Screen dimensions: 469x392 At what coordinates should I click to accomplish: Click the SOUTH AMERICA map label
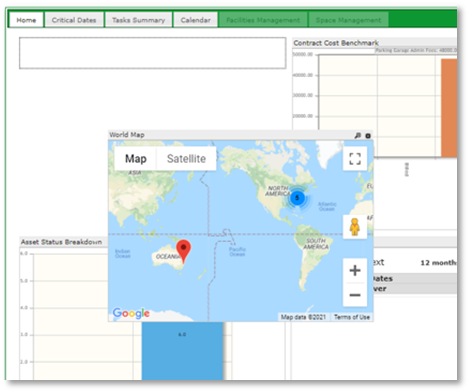point(316,244)
